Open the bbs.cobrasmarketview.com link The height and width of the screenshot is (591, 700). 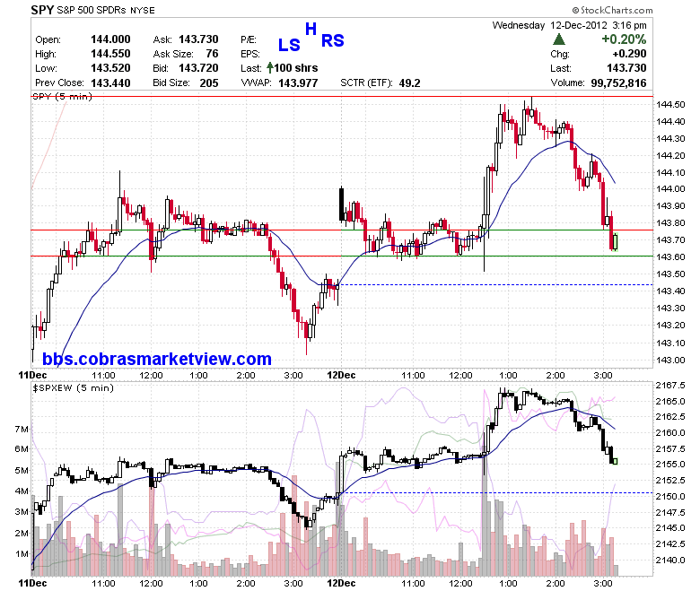(x=157, y=359)
